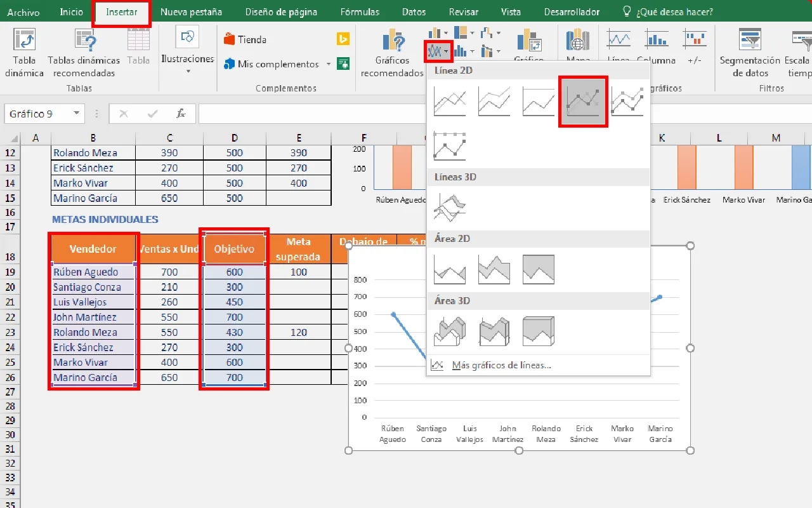
Task: Switch to the Desarrollador tab
Action: (572, 12)
